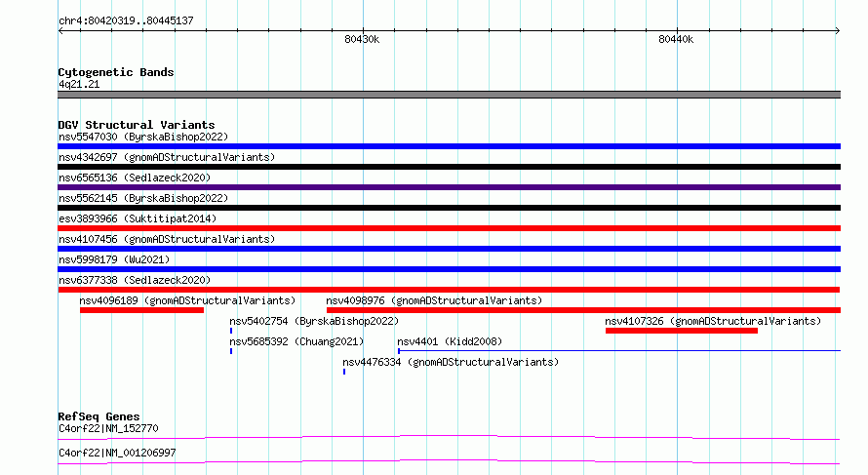Open variant nsv6377338 (Sedlazeck2020) label
Screen dimensions: 868x475
135,280
